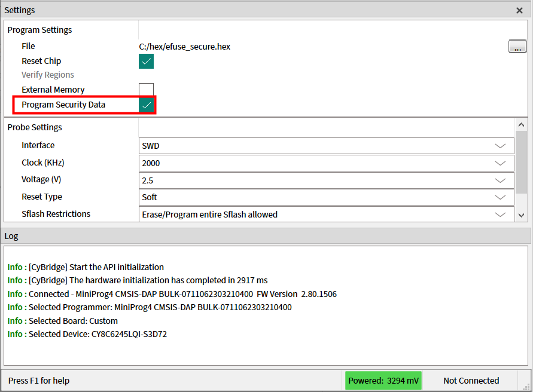This screenshot has width=533, height=392.
Task: Click the Powered 3294 mV status indicator
Action: [x=383, y=381]
